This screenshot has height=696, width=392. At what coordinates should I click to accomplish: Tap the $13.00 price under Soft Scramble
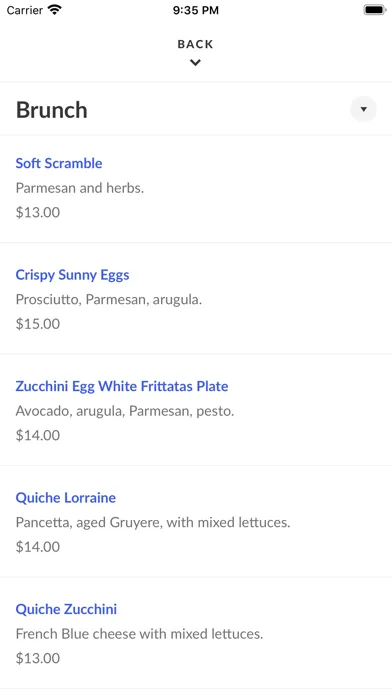coord(38,213)
